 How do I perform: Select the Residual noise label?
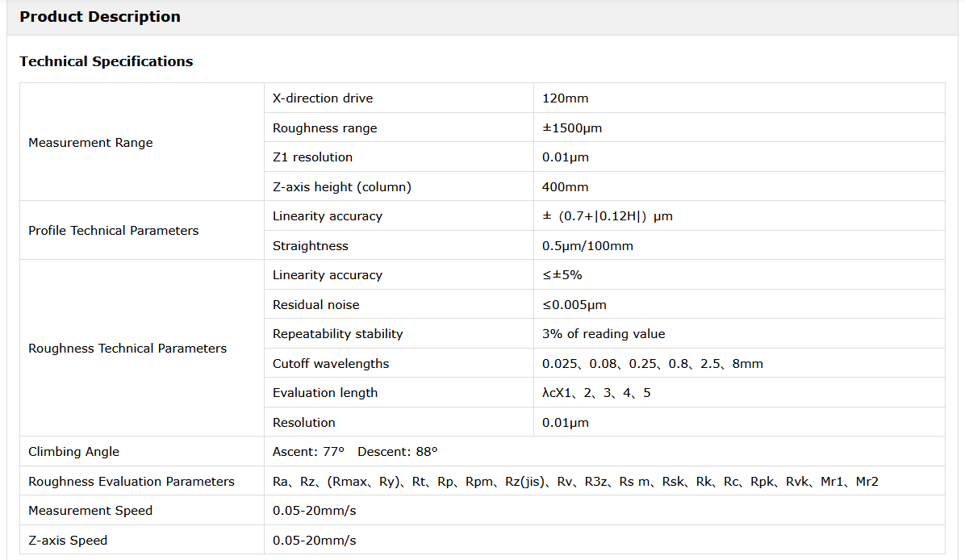[316, 305]
